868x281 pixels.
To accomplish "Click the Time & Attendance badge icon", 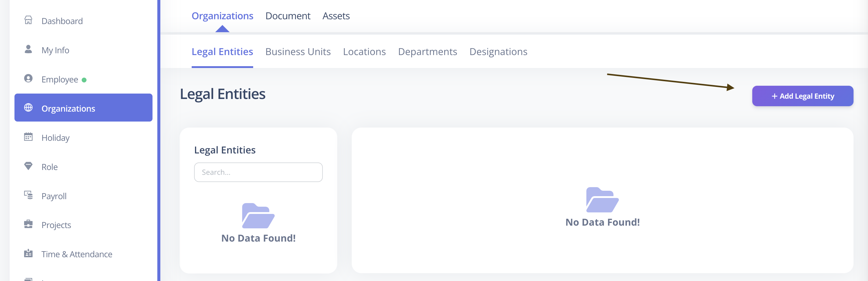I will coord(28,253).
